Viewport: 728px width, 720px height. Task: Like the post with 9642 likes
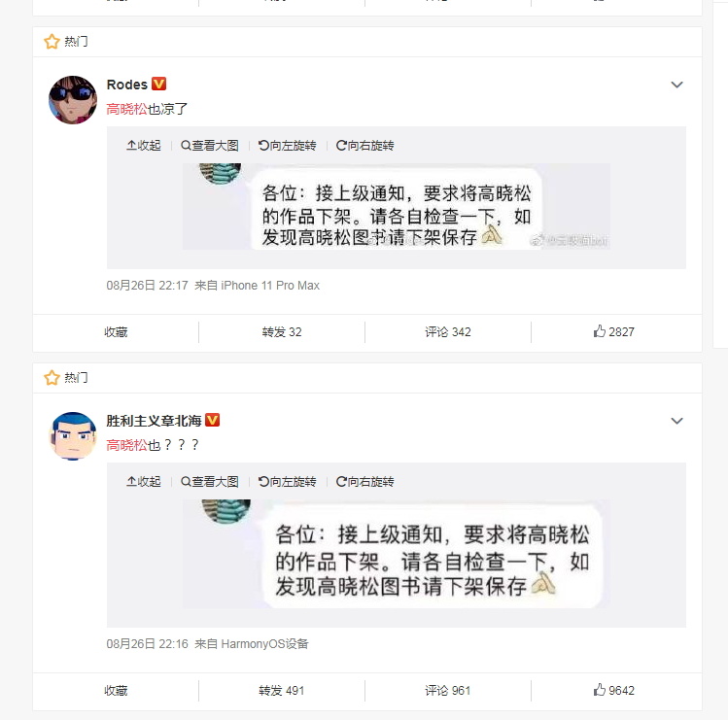[613, 690]
